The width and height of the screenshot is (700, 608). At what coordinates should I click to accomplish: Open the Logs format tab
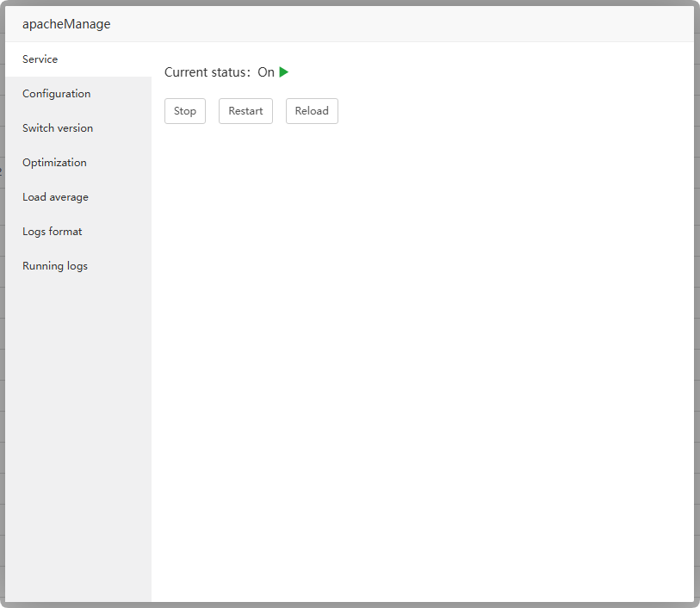[53, 232]
